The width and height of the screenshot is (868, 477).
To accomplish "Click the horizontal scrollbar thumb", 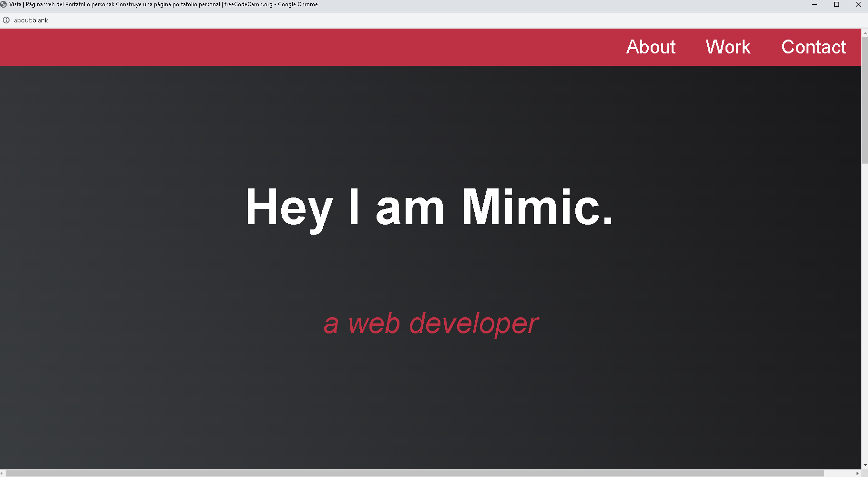I will point(415,473).
